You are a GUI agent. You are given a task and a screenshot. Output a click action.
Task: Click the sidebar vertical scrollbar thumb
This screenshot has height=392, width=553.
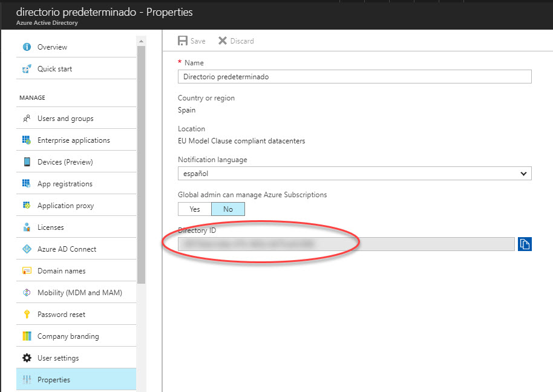point(141,165)
